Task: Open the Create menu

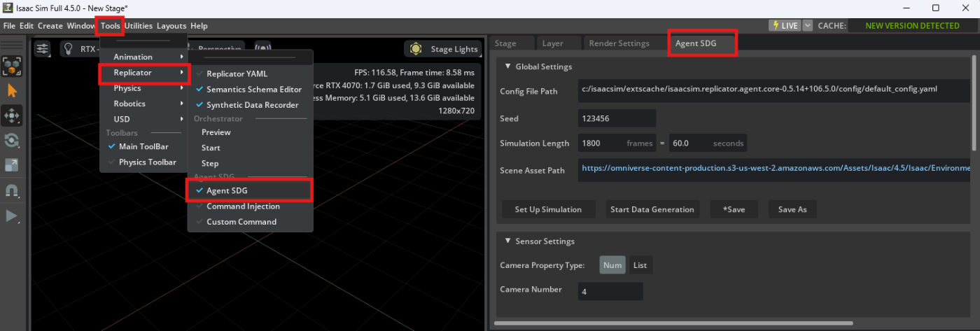Action: [x=50, y=26]
